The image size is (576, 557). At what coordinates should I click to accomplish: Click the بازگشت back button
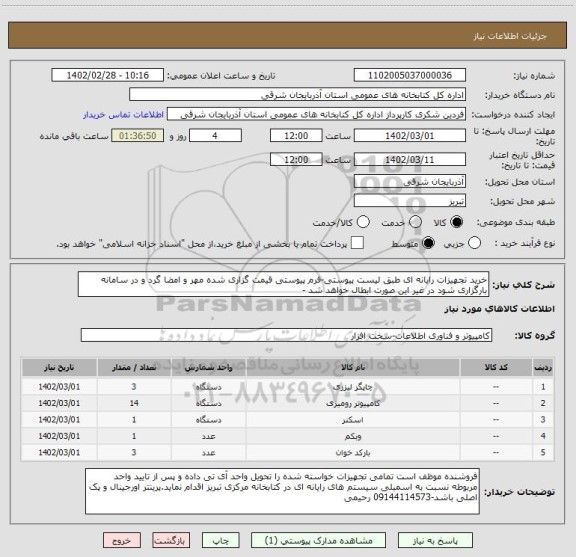pos(171,541)
